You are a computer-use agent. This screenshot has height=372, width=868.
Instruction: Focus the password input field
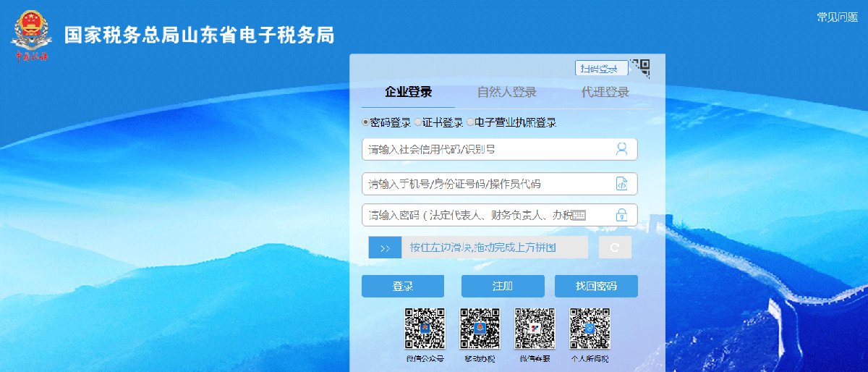point(499,215)
